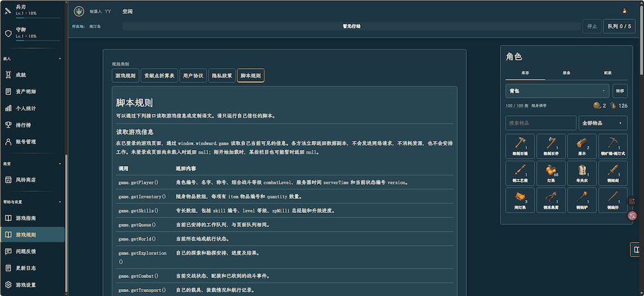
Task: Switch to the 贡献点折算表 tab
Action: 159,75
